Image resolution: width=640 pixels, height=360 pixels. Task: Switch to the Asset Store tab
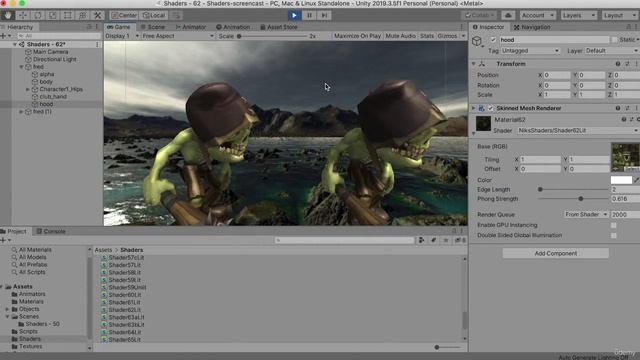(279, 27)
